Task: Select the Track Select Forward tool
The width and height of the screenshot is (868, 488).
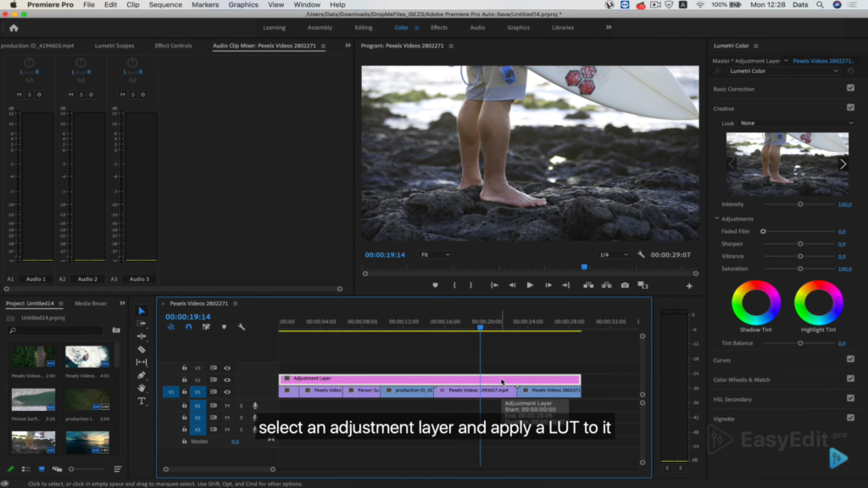Action: [x=142, y=323]
